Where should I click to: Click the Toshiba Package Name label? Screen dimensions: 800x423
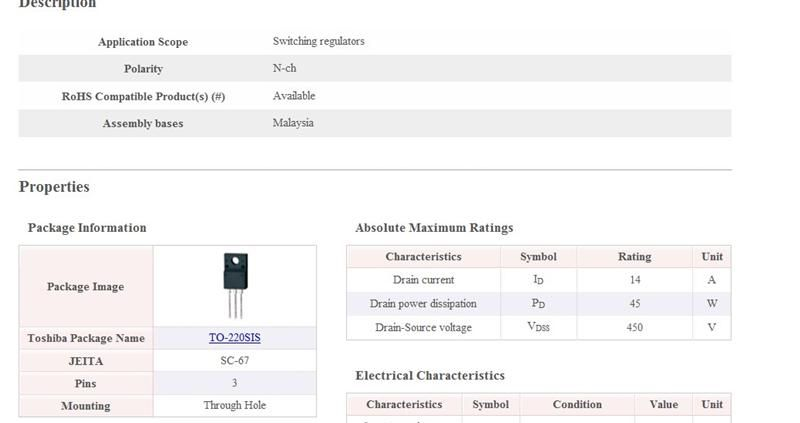point(86,339)
